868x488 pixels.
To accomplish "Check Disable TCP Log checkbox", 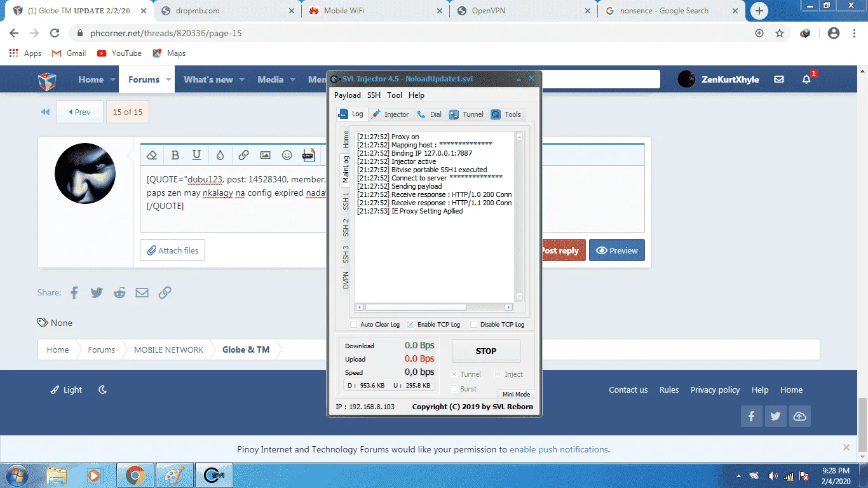I will point(473,324).
